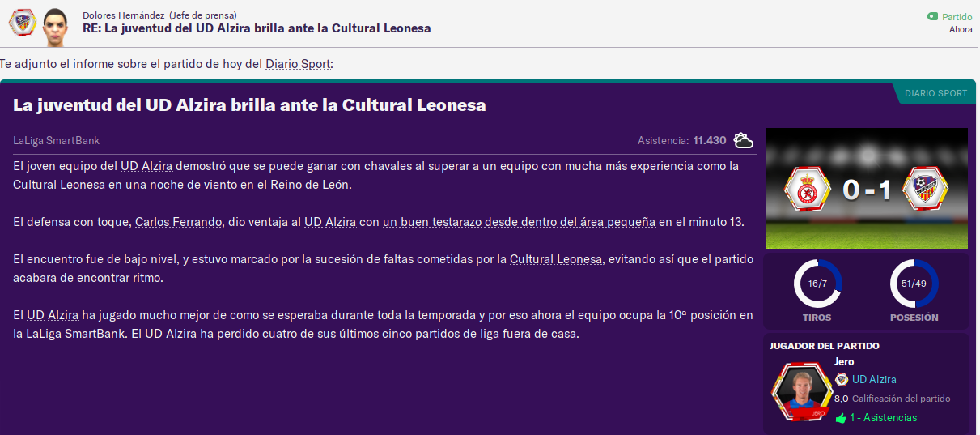The width and height of the screenshot is (980, 435).
Task: Click the Posesión 51/49 ring chart
Action: [914, 283]
